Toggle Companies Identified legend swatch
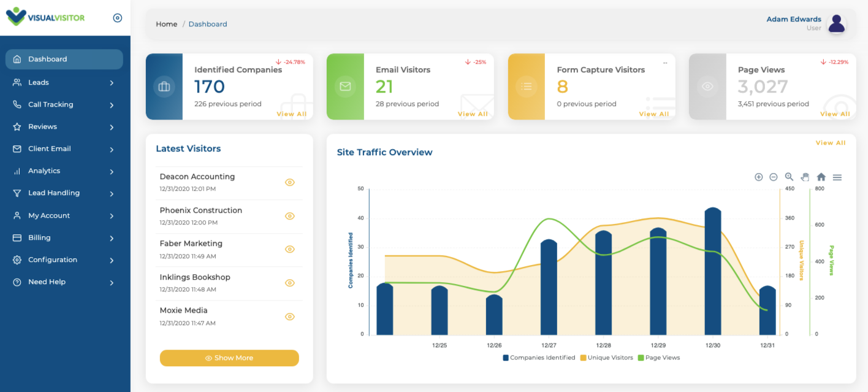868x392 pixels. [506, 358]
